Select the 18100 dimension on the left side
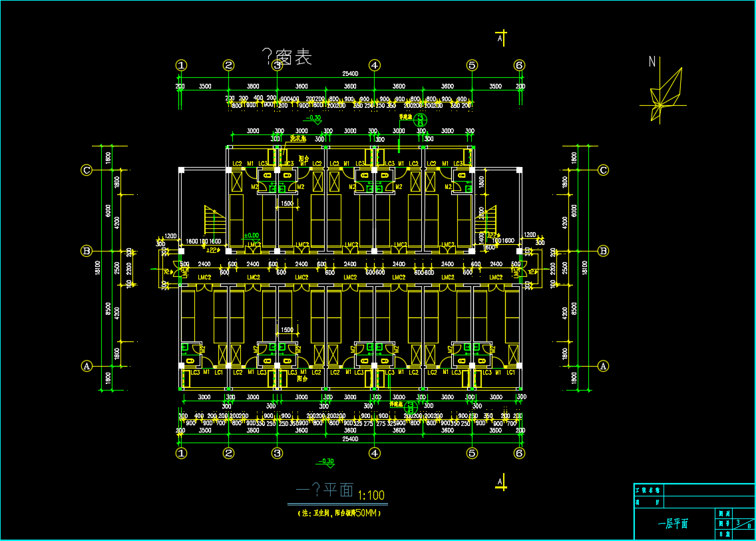 tap(98, 268)
